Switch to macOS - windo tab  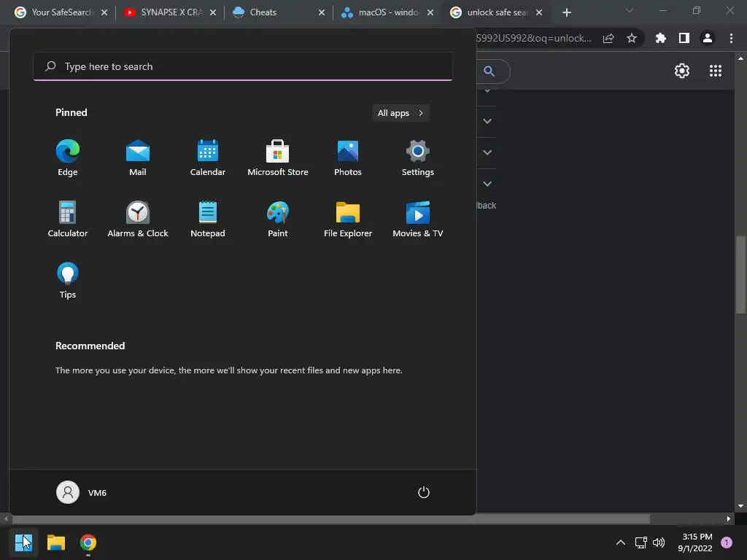point(388,12)
